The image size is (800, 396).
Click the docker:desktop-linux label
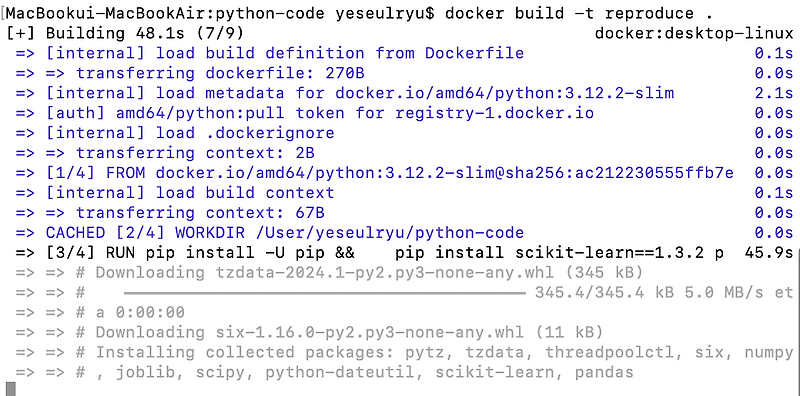(x=694, y=34)
